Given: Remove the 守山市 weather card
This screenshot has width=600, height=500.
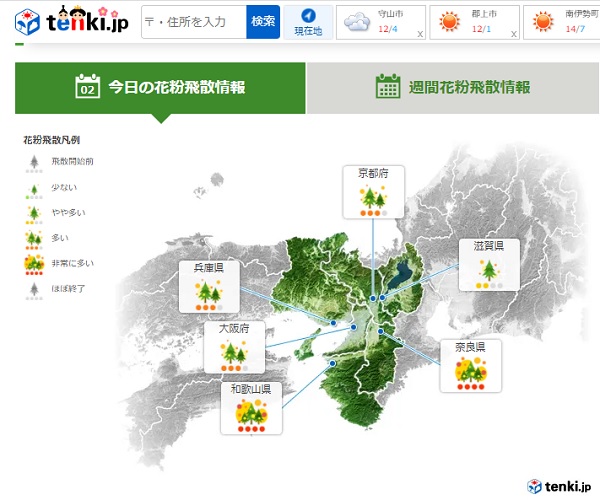Looking at the screenshot, I should (x=419, y=34).
